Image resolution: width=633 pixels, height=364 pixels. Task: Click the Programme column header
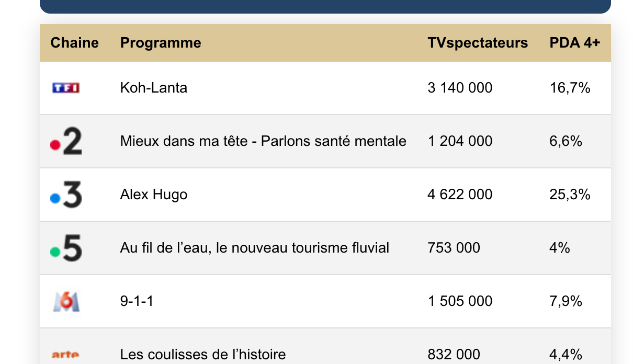(x=161, y=43)
